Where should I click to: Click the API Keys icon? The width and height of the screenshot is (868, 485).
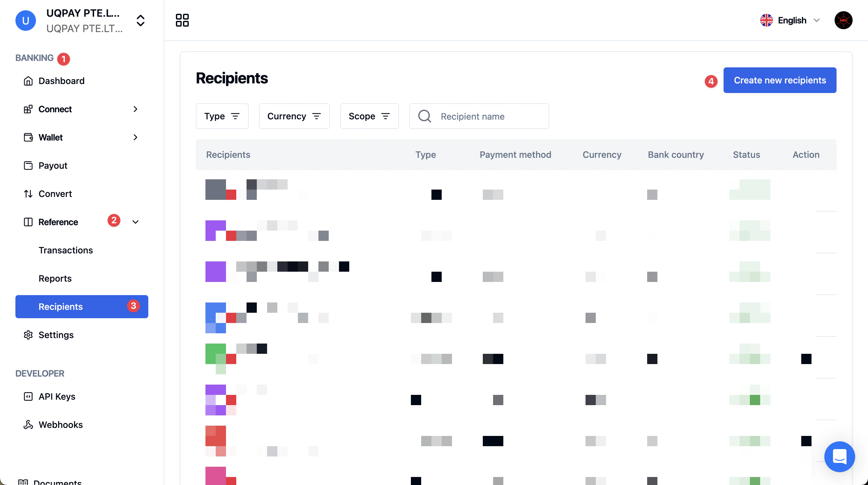tap(28, 396)
